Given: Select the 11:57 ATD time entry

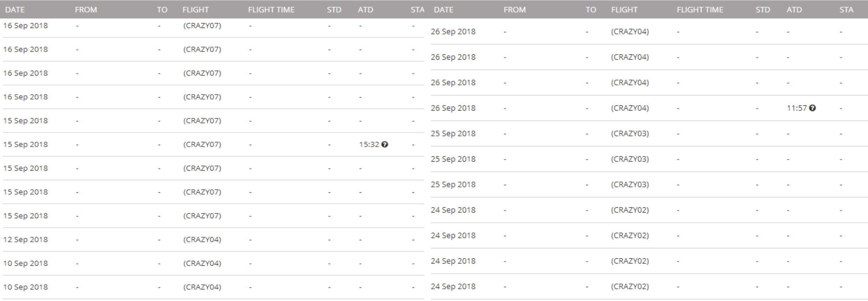Looking at the screenshot, I should pyautogui.click(x=797, y=108).
